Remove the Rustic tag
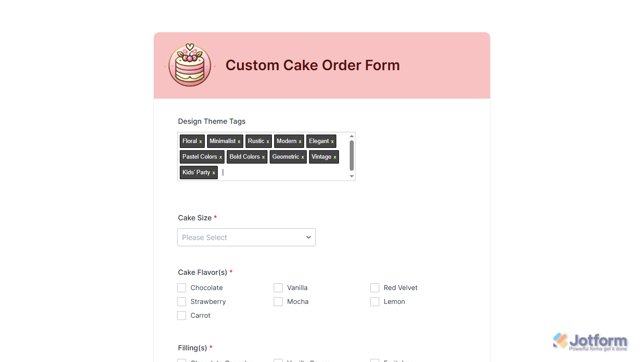Viewport: 644px width, 362px height. tap(268, 141)
